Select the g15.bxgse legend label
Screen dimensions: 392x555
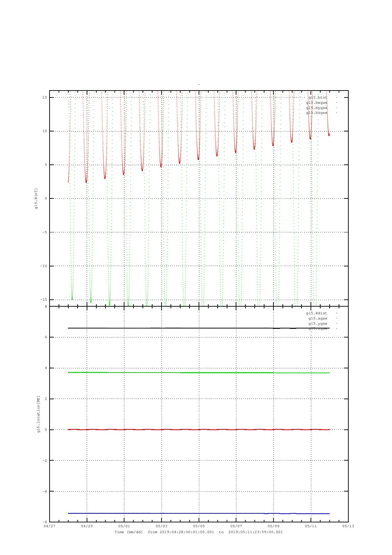(x=316, y=103)
